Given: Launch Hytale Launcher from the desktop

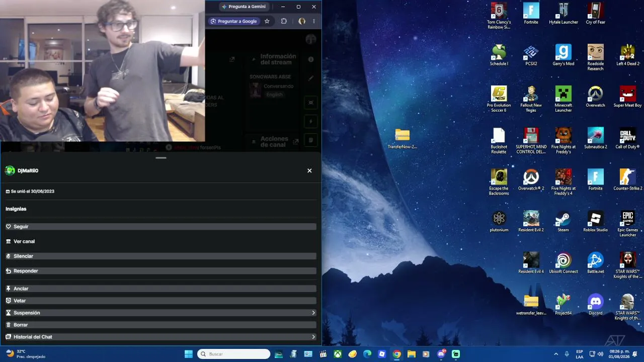Looking at the screenshot, I should (x=563, y=14).
